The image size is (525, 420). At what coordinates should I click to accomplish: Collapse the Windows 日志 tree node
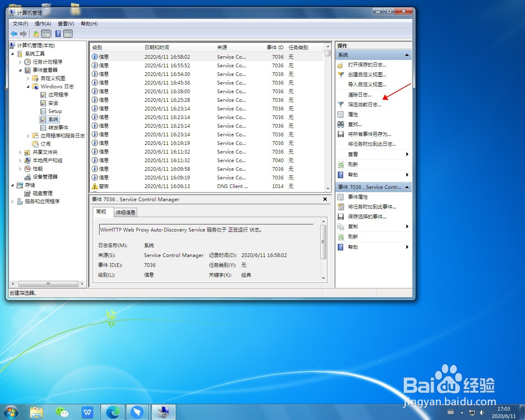click(28, 87)
